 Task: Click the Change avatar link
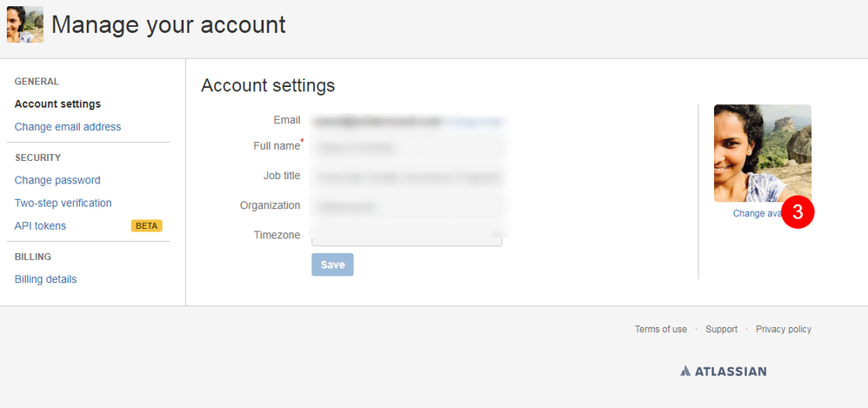tap(758, 213)
